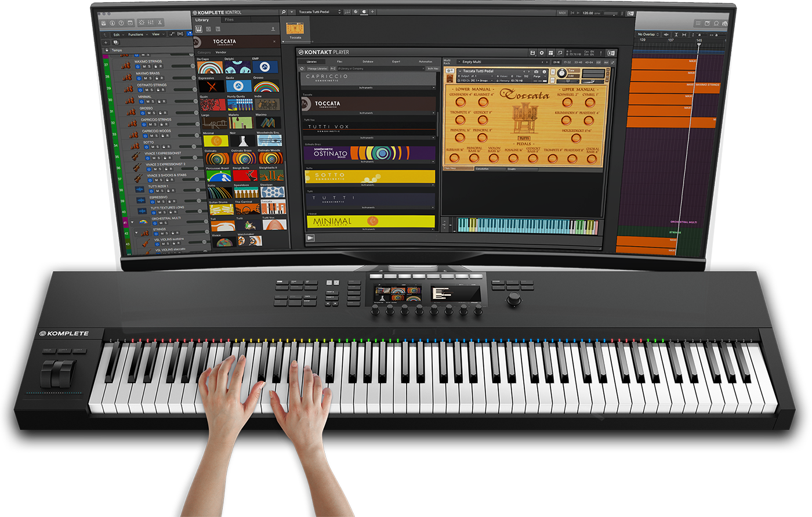Open the wrench edit icon on Toccata instrument
Screen dimensions: 812x517
point(449,71)
